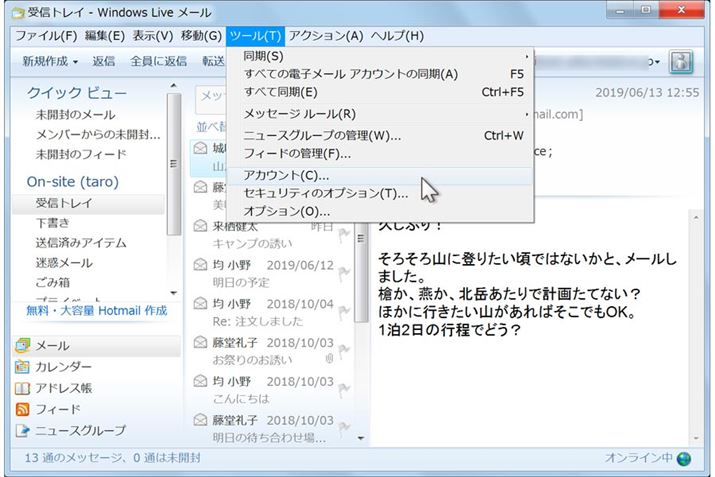Open the Feeds (フィード) RSS icon
Screen dimensions: 715x477
click(22, 409)
